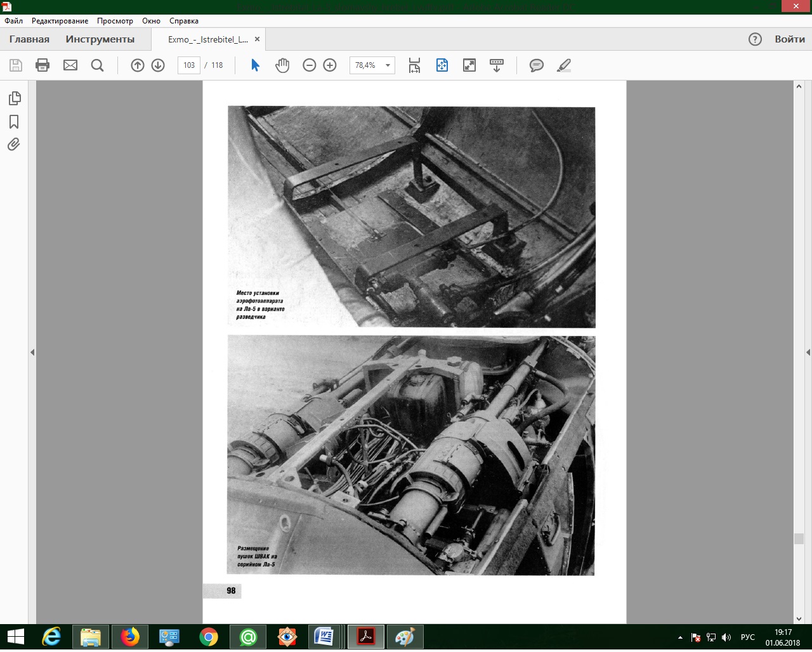Zoom out with the minus button
Viewport: 812px width, 652px height.
tap(310, 65)
